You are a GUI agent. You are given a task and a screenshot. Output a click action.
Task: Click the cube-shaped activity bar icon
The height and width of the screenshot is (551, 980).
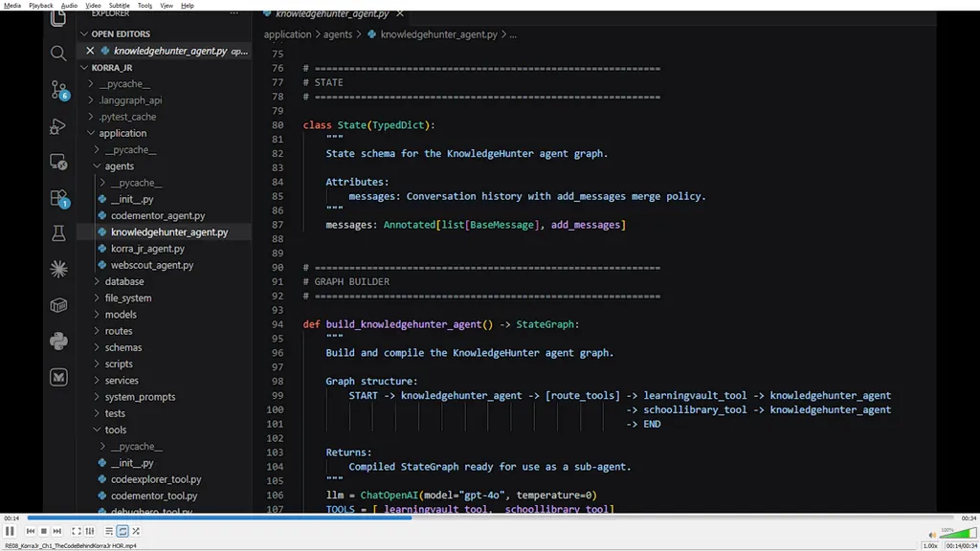(x=58, y=305)
